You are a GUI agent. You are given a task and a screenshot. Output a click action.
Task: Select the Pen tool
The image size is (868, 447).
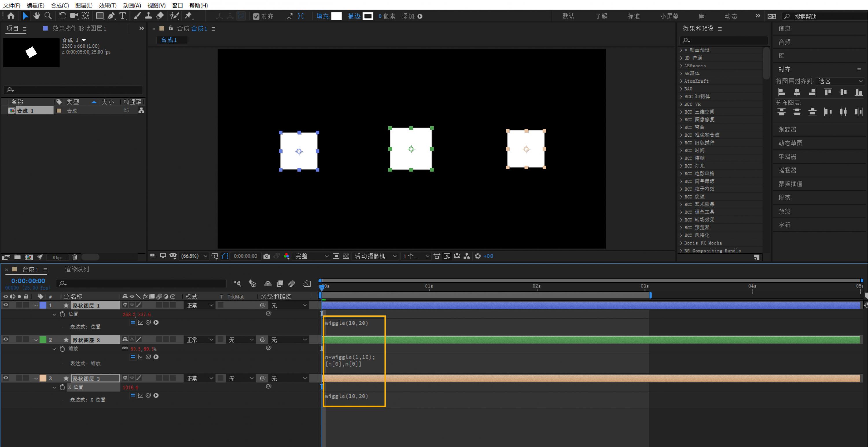pyautogui.click(x=111, y=16)
